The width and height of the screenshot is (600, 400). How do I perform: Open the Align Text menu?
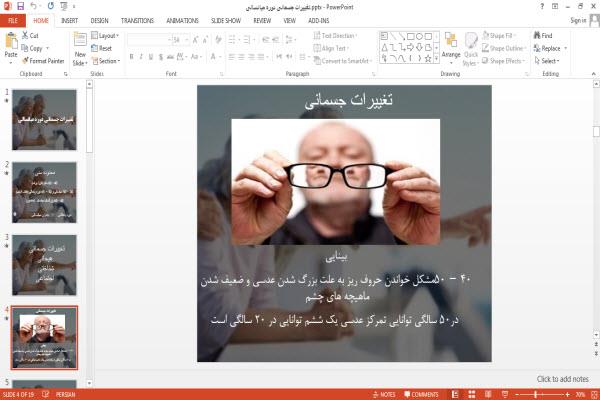click(331, 48)
